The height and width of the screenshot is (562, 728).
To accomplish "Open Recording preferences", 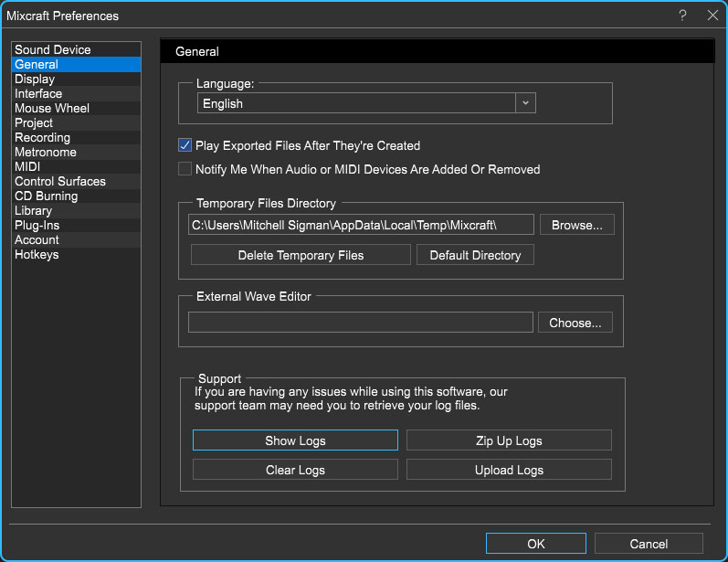I will (76, 137).
